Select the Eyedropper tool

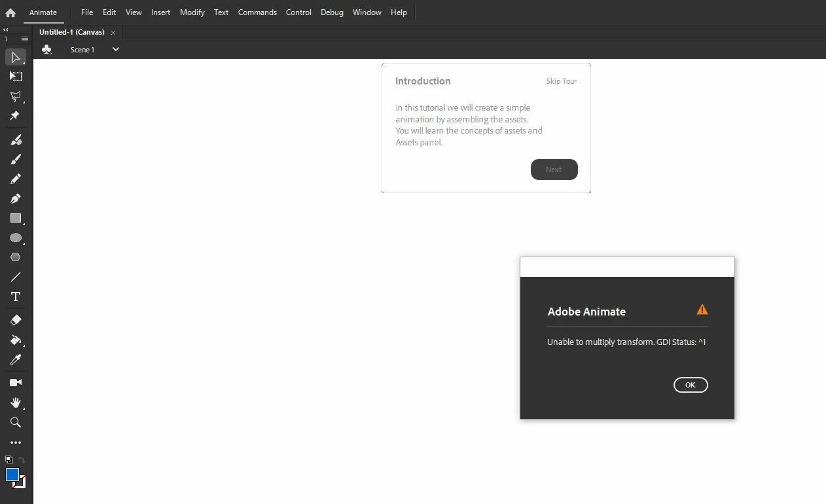[x=16, y=359]
